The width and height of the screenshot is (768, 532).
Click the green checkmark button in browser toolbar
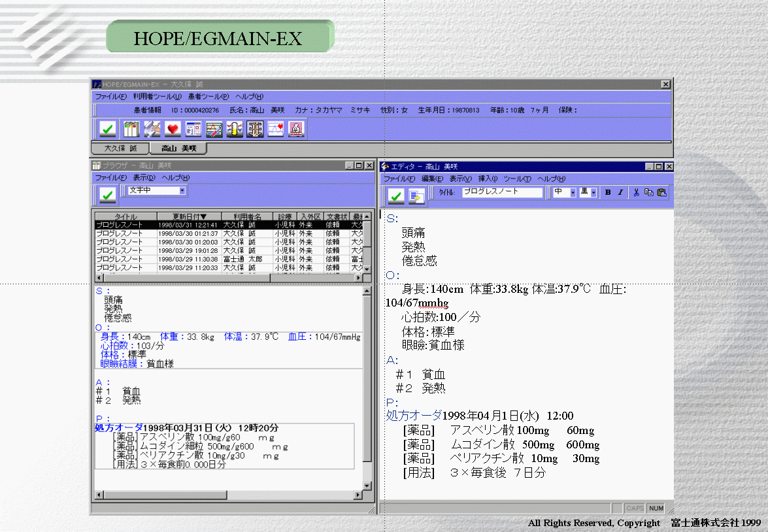(x=108, y=194)
